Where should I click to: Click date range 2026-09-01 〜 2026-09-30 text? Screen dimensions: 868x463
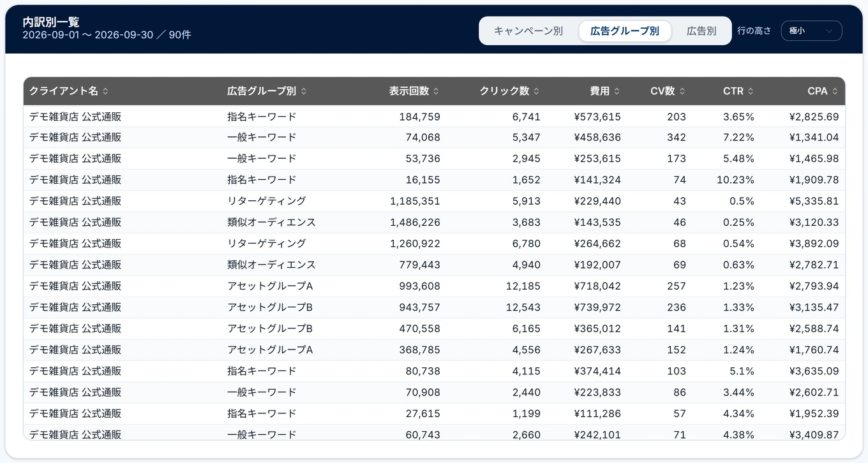click(x=88, y=35)
